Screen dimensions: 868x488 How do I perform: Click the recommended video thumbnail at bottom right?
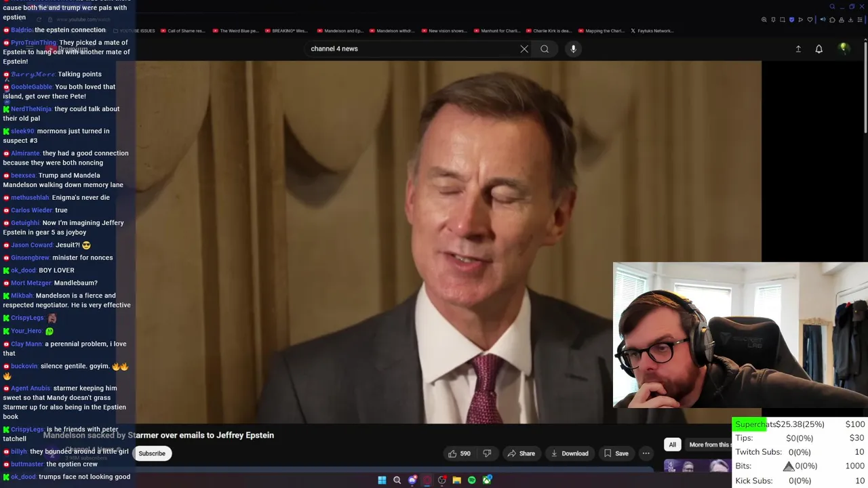(x=696, y=466)
